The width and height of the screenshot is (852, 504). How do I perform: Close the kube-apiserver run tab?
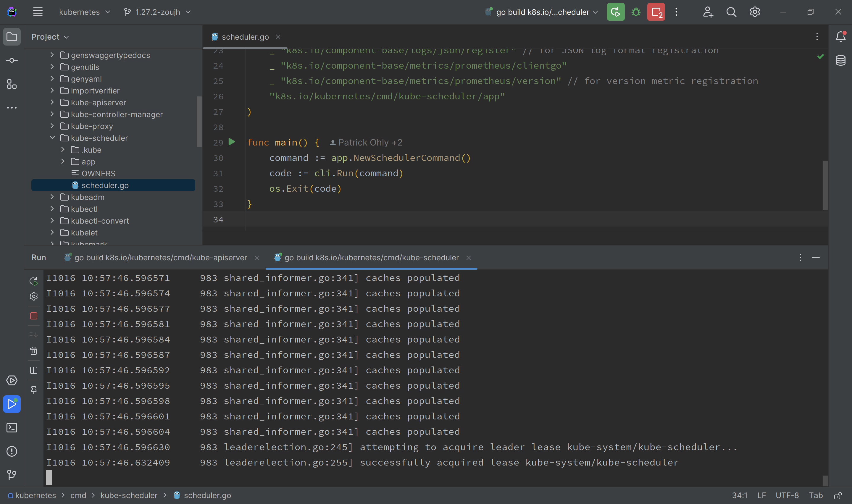click(257, 258)
